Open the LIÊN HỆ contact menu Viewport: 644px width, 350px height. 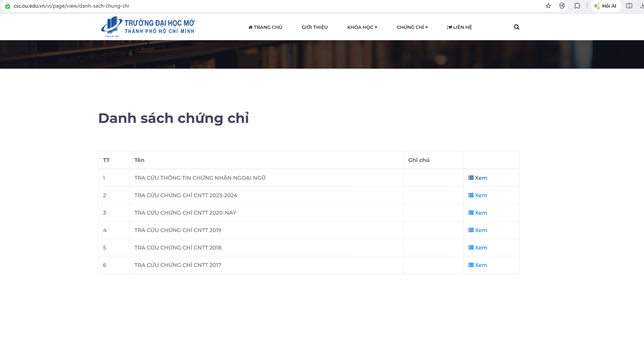tap(459, 27)
